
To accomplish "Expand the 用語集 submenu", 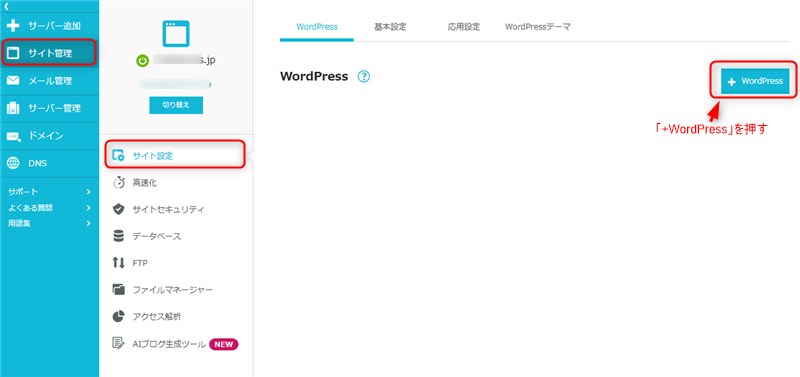I will [x=49, y=223].
